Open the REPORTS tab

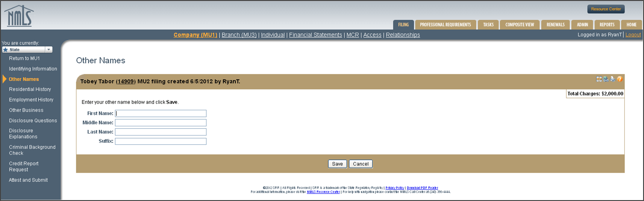(607, 25)
